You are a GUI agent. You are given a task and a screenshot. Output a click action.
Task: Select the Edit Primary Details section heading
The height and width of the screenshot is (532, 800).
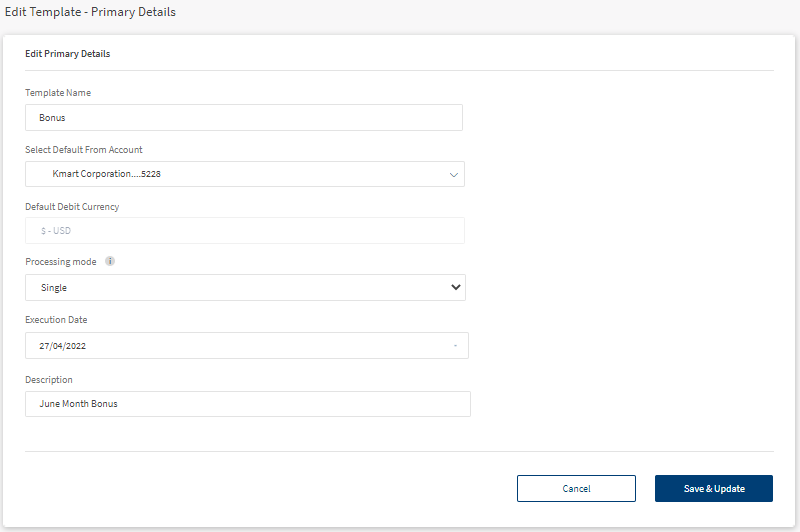(x=68, y=54)
